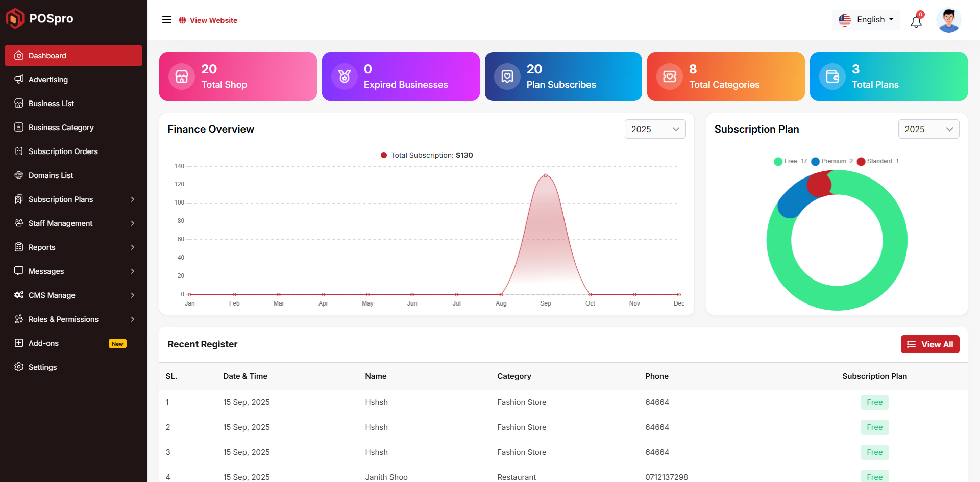Toggle Premium series in donut legend
This screenshot has width=980, height=482.
831,161
